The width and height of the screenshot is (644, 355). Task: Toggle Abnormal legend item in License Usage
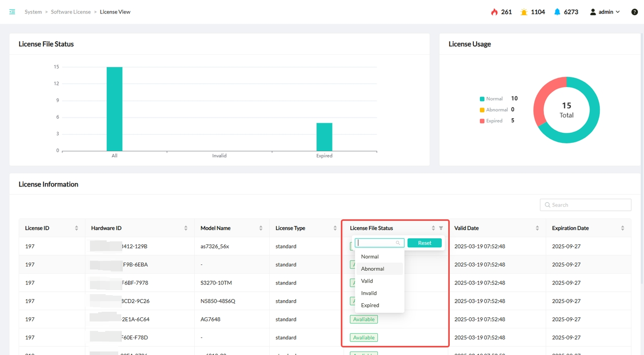[493, 110]
